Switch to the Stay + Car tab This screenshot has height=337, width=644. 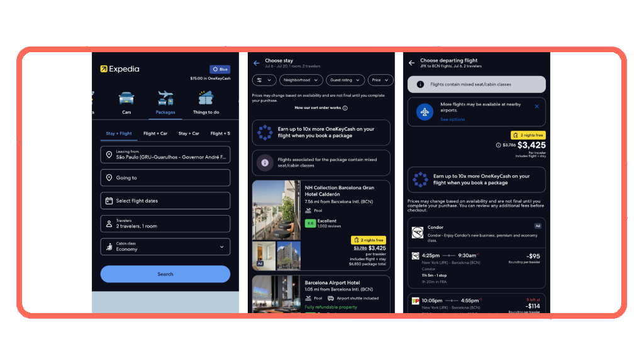click(x=189, y=133)
